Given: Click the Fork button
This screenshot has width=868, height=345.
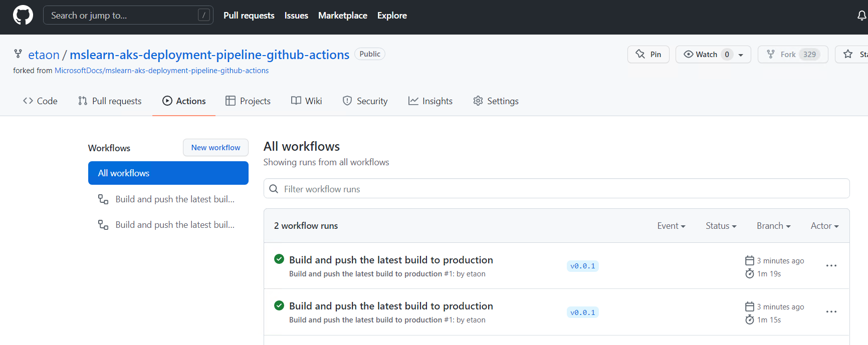Looking at the screenshot, I should 793,54.
